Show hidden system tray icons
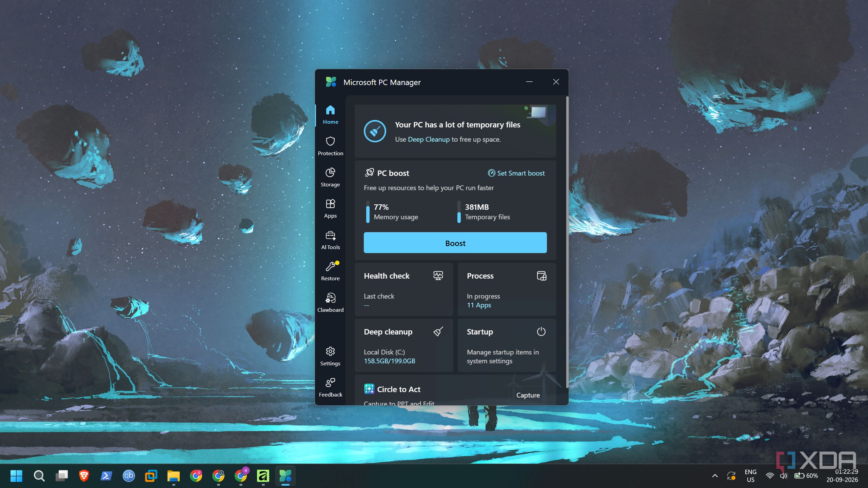 (715, 476)
